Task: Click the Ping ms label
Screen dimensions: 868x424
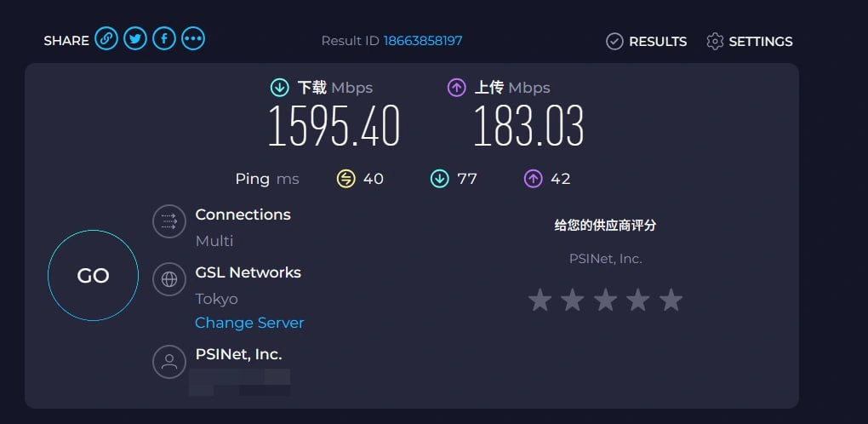Action: click(x=267, y=179)
